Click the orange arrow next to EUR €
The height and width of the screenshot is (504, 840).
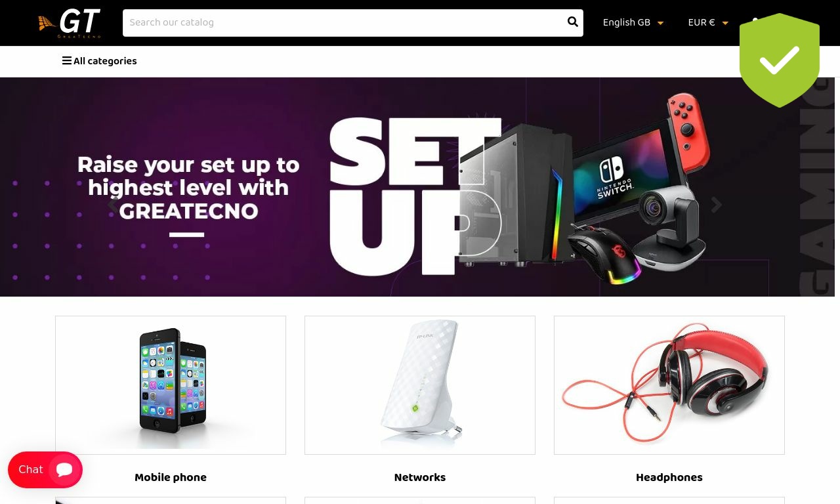click(725, 24)
